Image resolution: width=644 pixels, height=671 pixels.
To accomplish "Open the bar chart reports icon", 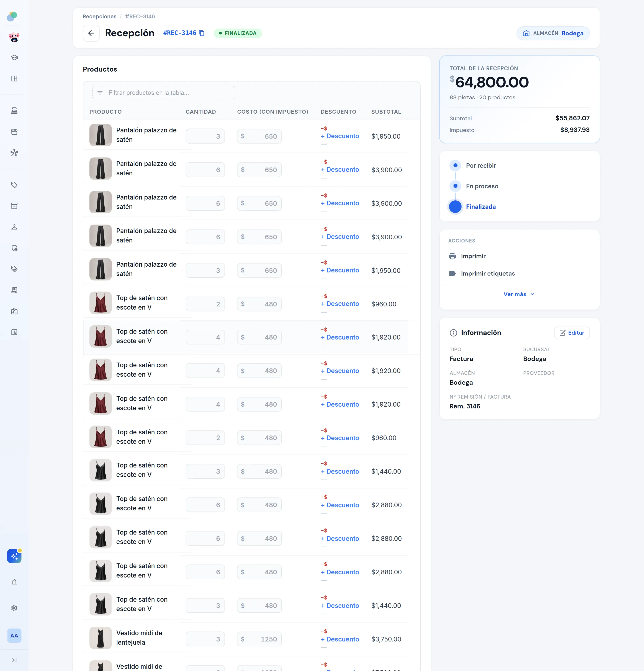I will (x=14, y=332).
